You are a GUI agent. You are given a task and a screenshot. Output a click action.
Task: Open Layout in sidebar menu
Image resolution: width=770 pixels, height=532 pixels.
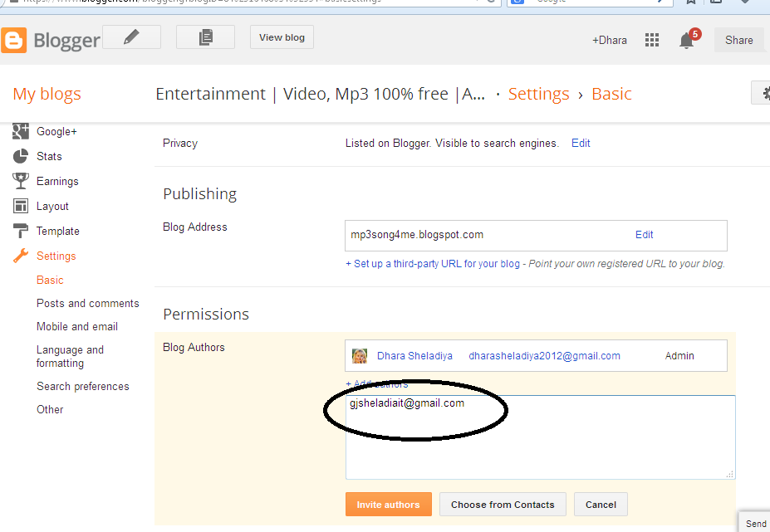52,206
